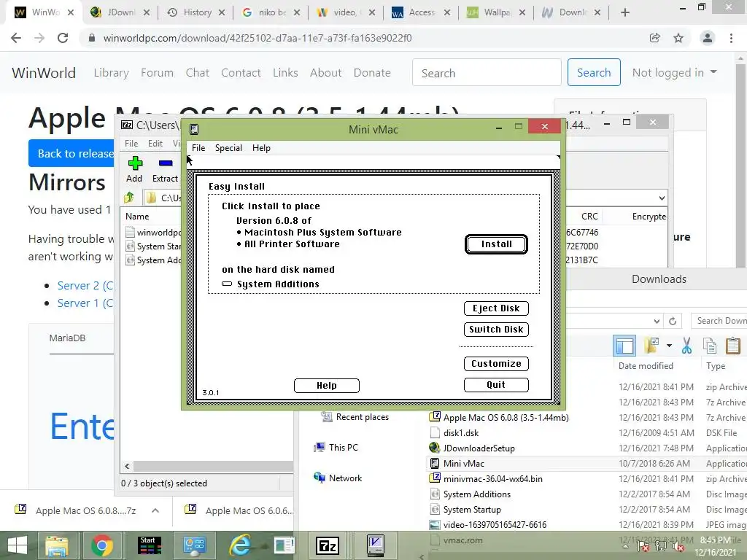
Task: Open the Windows Start button
Action: click(18, 545)
